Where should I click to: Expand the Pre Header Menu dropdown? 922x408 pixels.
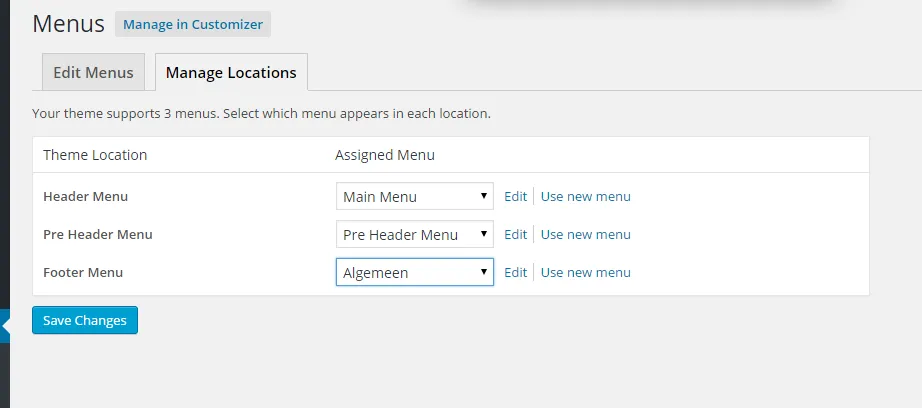[x=414, y=234]
